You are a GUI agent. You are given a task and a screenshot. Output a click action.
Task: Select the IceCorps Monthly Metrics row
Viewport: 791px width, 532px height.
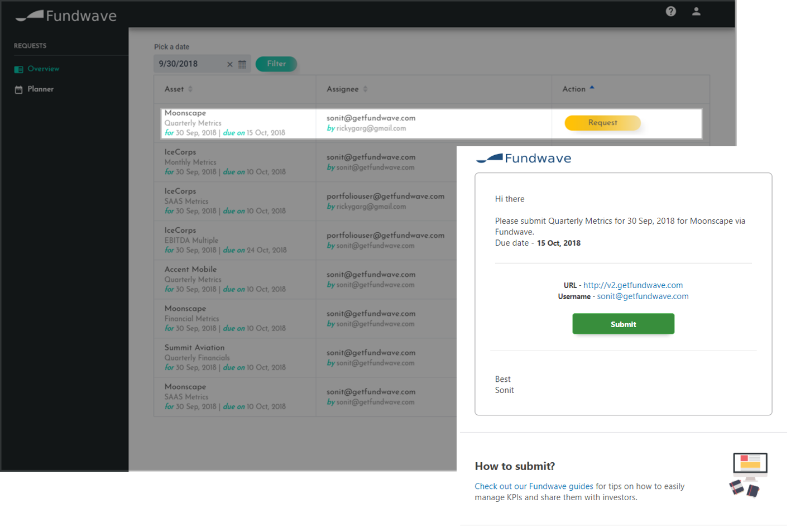point(305,162)
